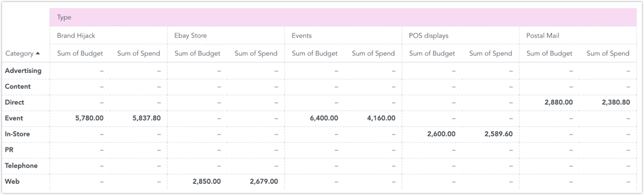This screenshot has width=644, height=195.
Task: Select the Advertising row label
Action: pos(23,71)
